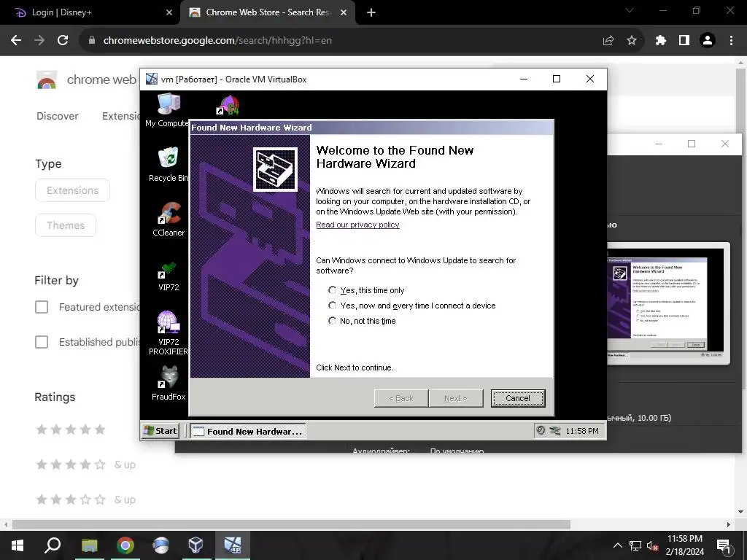The width and height of the screenshot is (747, 560).
Task: Open 'Read our privacy policy' link
Action: coord(357,225)
